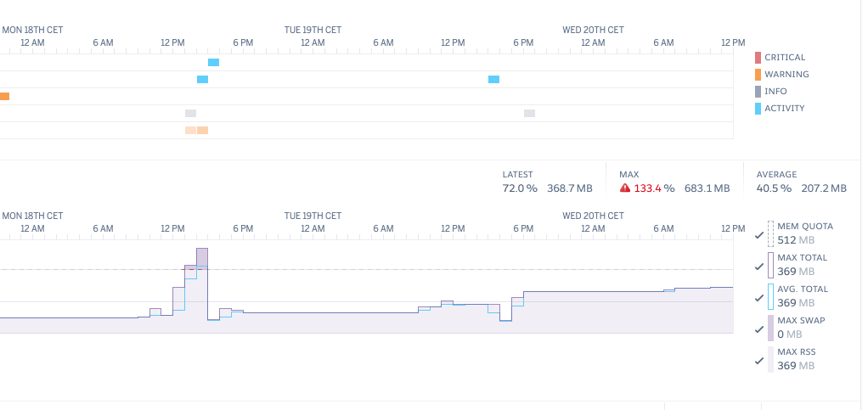Screen dimensions: 868x410
Task: Click the TUE 19TH CET label on events timeline
Action: tap(313, 30)
